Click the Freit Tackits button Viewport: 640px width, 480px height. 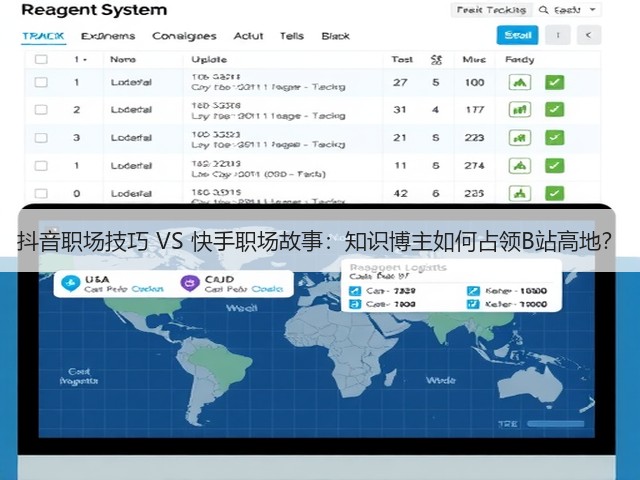click(x=491, y=10)
